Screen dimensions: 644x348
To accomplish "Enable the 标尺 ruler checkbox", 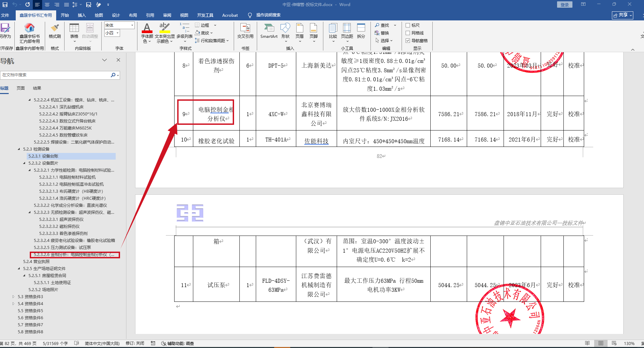I will 408,25.
